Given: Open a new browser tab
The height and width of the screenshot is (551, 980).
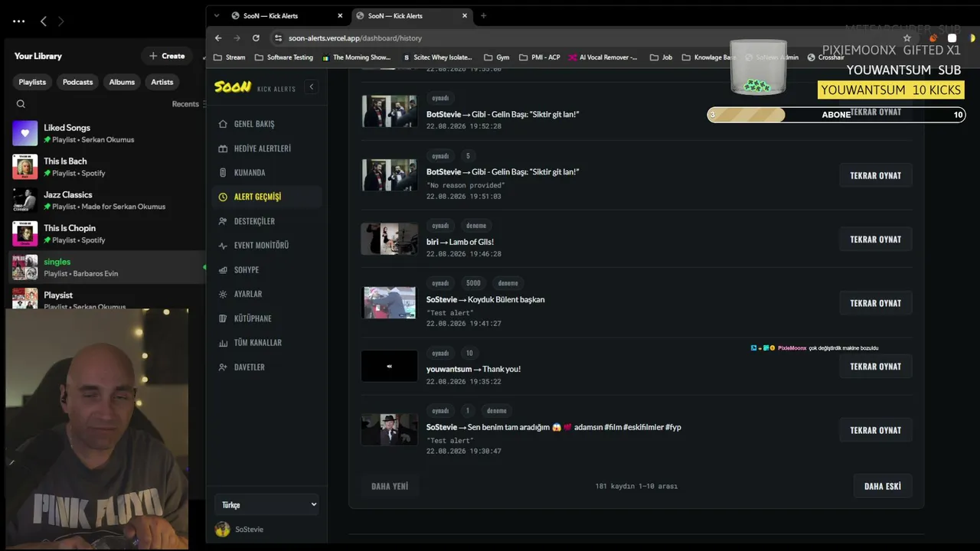Looking at the screenshot, I should click(483, 15).
